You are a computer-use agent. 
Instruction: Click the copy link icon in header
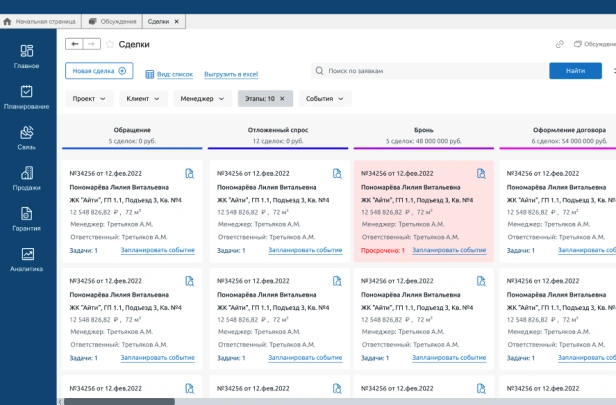point(560,44)
